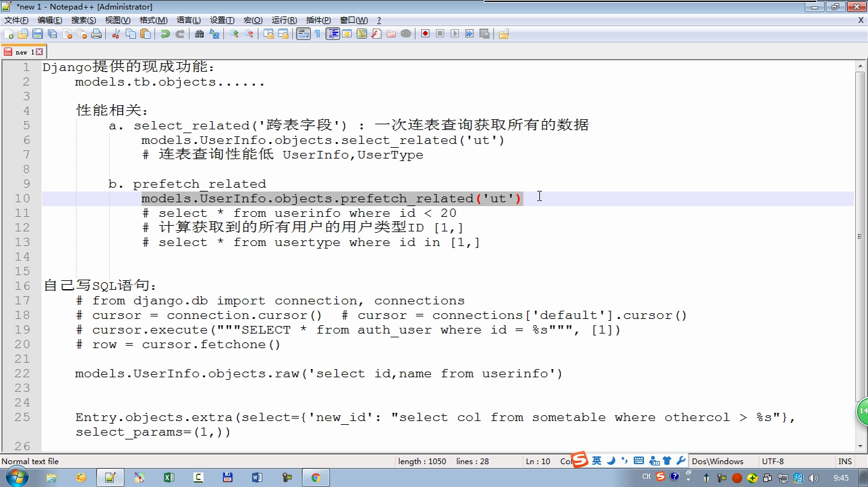Click the Folder as Workspace icon
Screen dimensions: 868x487
pyautogui.click(x=391, y=34)
